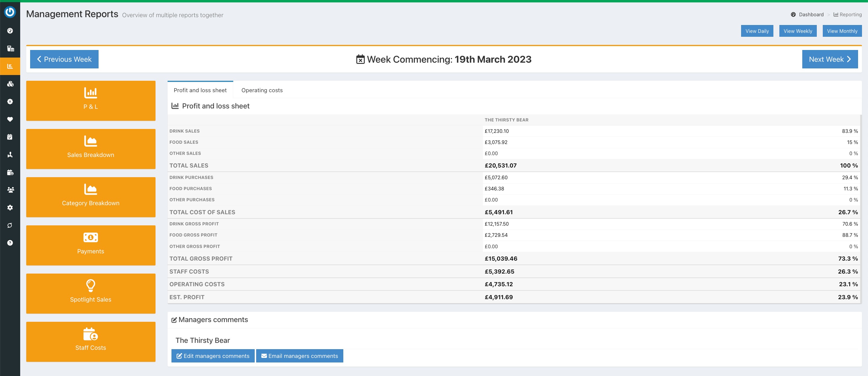Viewport: 868px width, 376px height.
Task: Click the £4,735.12 operating costs value
Action: click(x=499, y=284)
